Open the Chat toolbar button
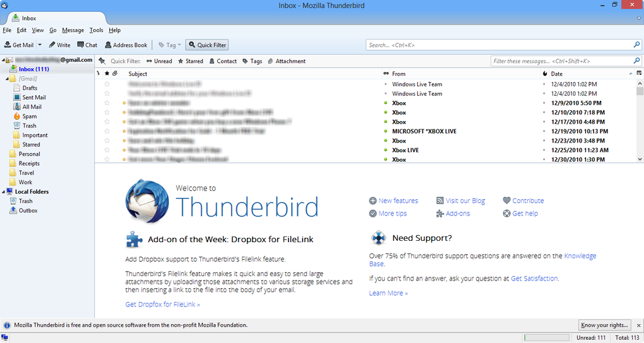Viewport: 644px width, 343px height. (87, 45)
